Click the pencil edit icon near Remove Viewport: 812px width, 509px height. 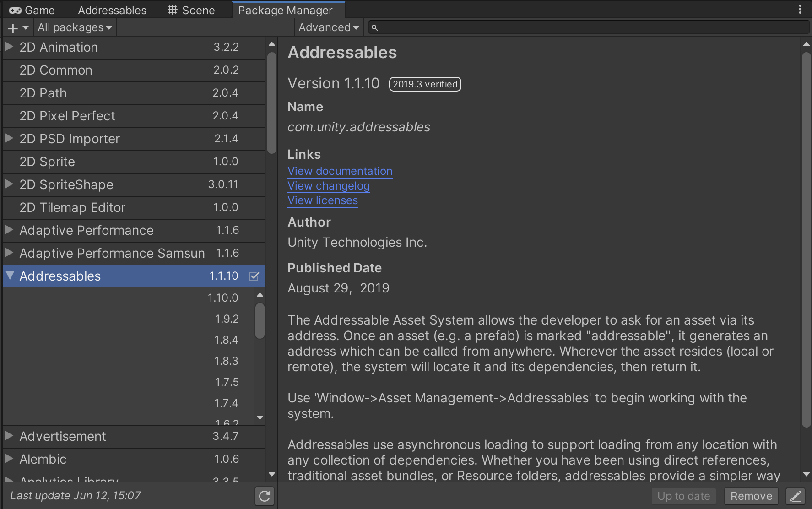(796, 496)
